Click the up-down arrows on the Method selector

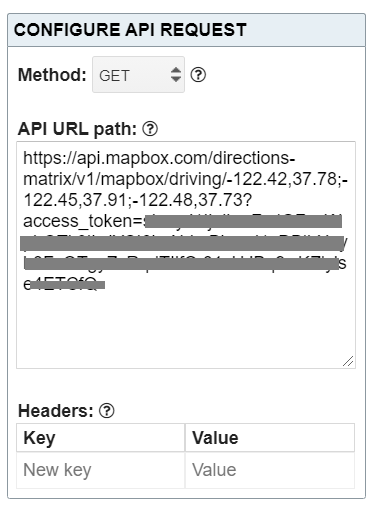click(176, 75)
